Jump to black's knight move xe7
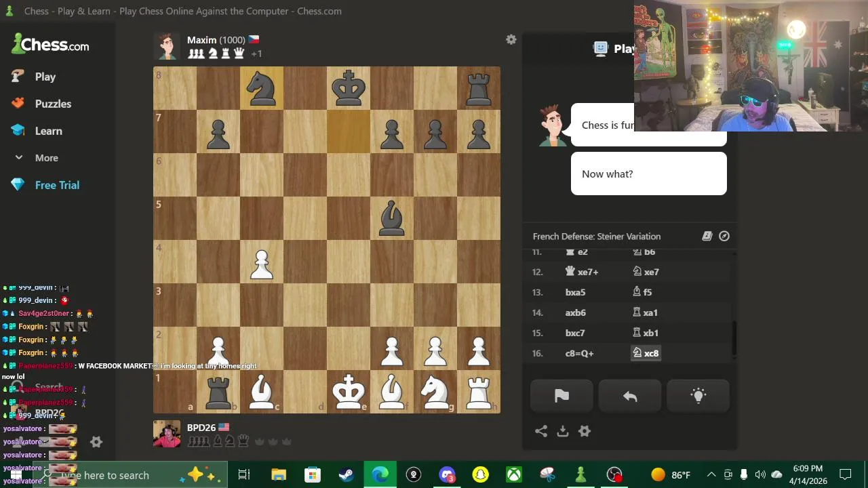The width and height of the screenshot is (868, 488). coord(646,272)
